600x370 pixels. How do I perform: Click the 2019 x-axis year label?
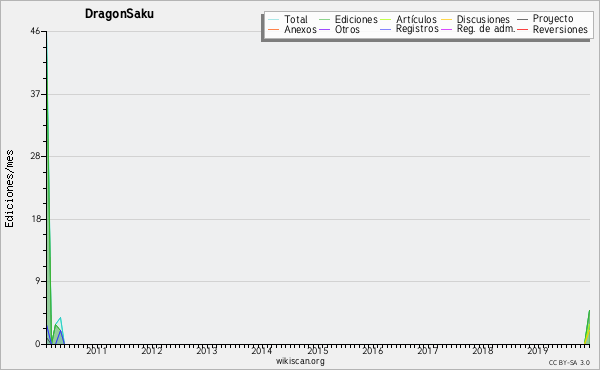click(538, 350)
